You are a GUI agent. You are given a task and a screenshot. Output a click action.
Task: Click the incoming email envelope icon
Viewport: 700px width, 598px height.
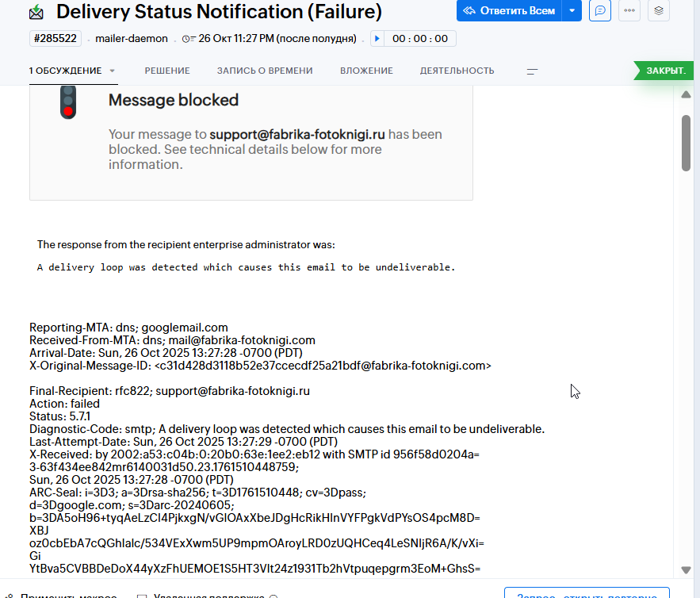(x=36, y=12)
